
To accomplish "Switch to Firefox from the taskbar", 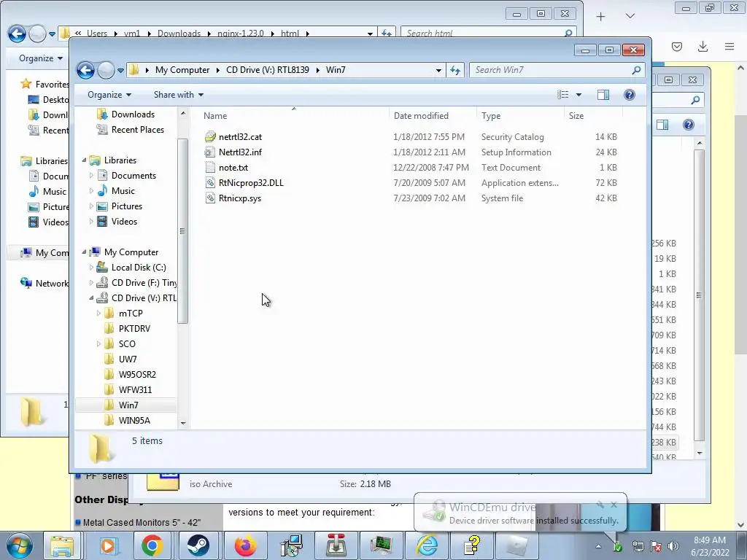I will 245,545.
